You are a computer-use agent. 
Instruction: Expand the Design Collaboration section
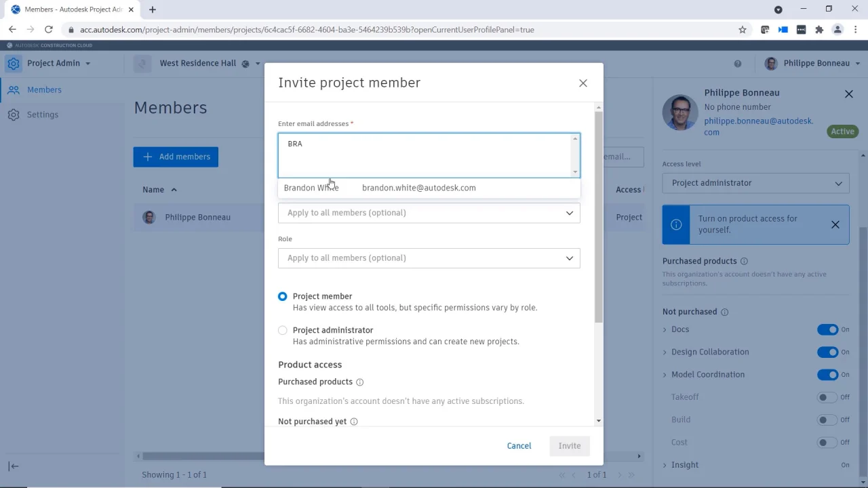tap(665, 352)
